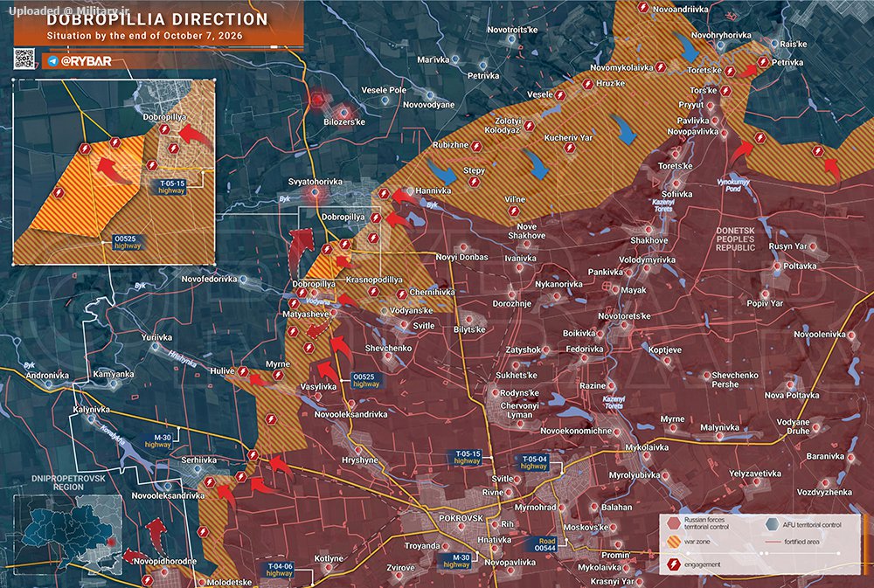Select the "DONETSK PEOPLE'S REPUBLIC" label

coord(735,239)
